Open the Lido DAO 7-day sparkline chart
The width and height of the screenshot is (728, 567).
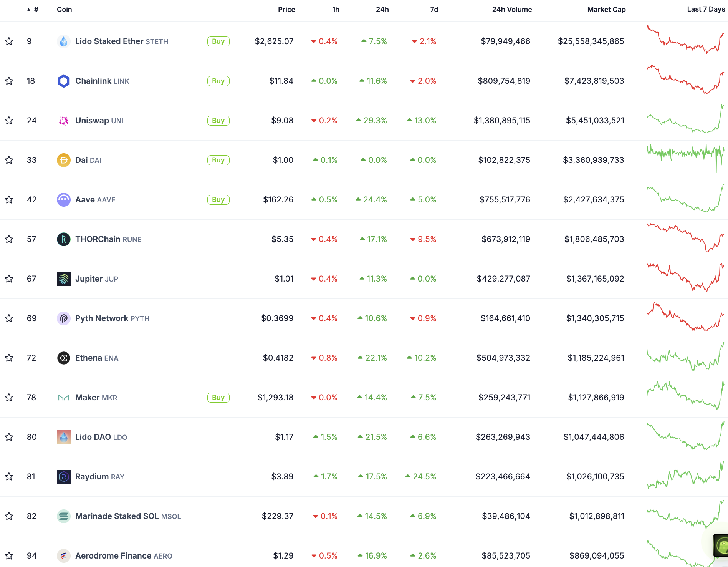(x=685, y=436)
